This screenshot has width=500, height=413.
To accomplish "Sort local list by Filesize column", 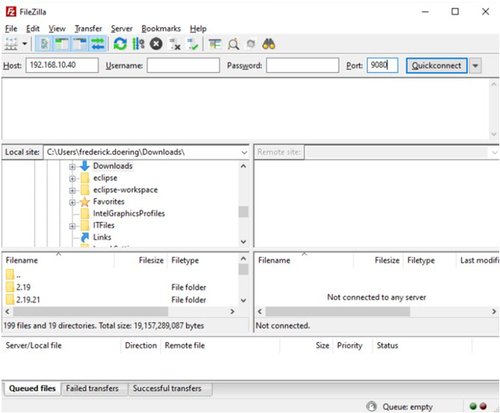I will tap(141, 260).
